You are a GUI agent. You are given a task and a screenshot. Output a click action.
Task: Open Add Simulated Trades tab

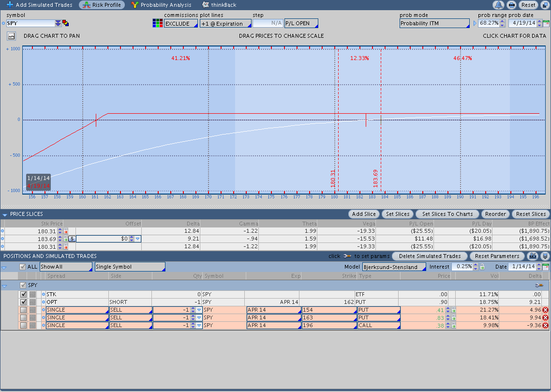[39, 5]
